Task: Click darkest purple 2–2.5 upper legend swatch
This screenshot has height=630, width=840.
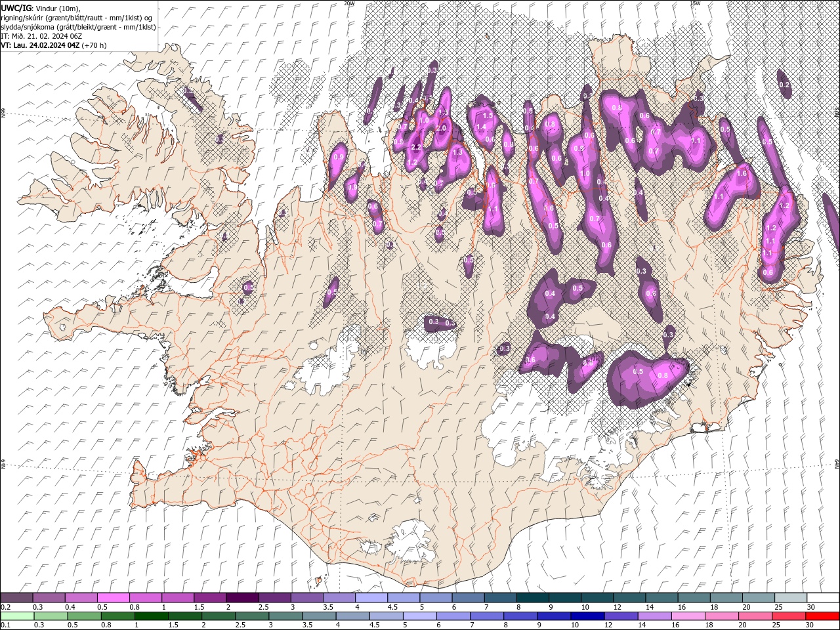Action: [x=242, y=598]
